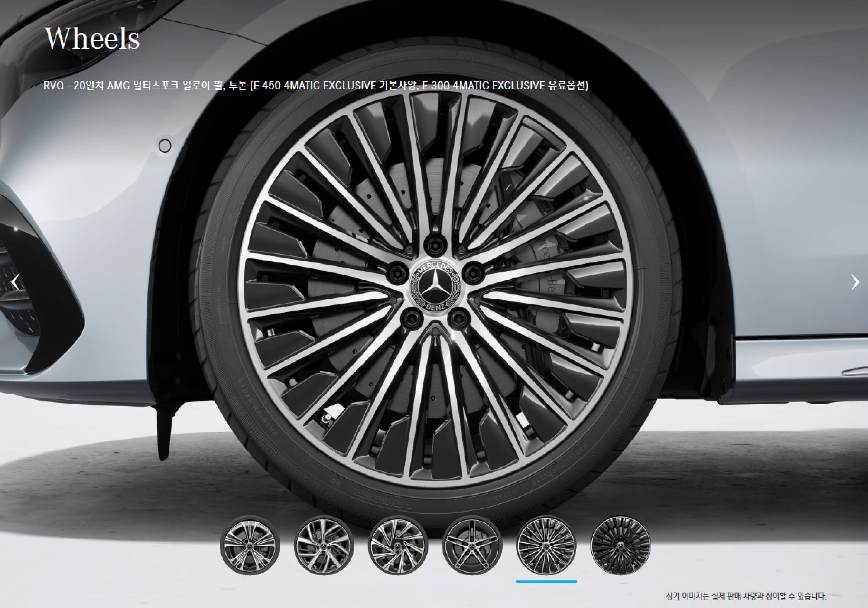Select the first five-spoke wheel thumbnail

pos(250,546)
